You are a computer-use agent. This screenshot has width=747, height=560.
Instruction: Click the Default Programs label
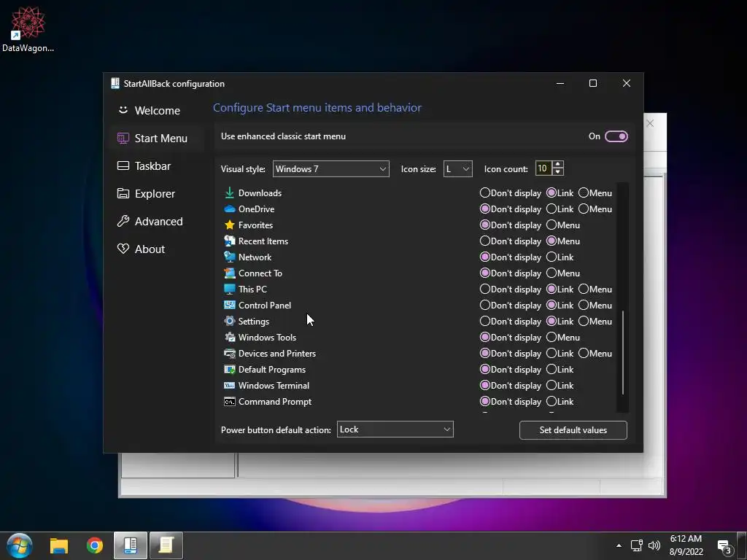tap(272, 370)
